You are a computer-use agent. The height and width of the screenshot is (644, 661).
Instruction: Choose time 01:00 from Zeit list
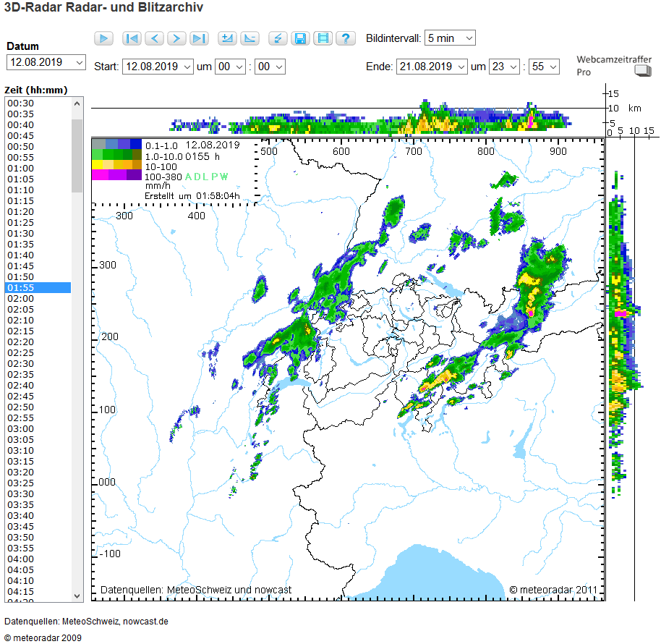[20, 169]
